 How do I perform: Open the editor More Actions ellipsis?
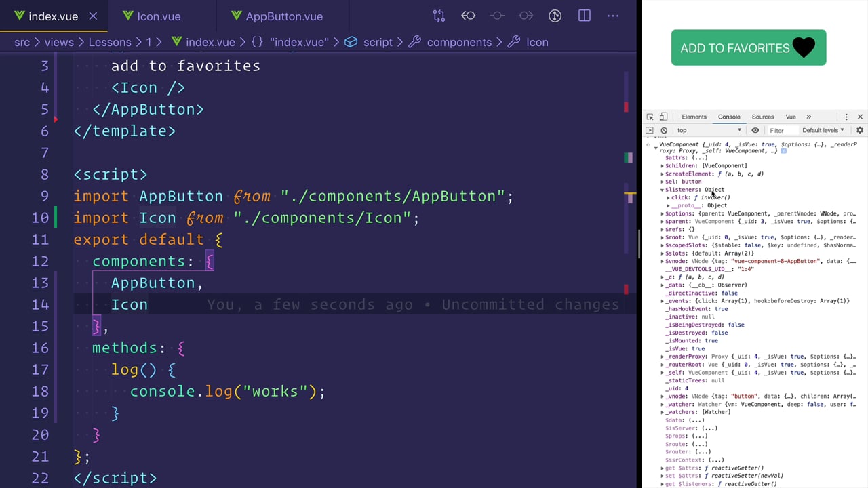pyautogui.click(x=613, y=16)
